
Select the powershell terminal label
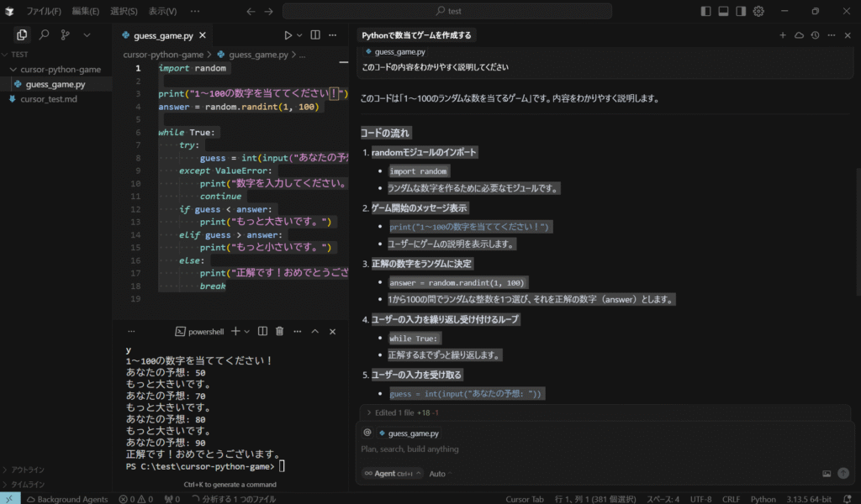point(200,331)
